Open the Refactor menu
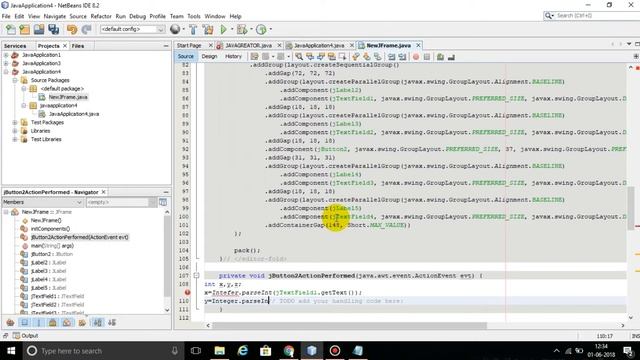This screenshot has width=640, height=360. (101, 16)
